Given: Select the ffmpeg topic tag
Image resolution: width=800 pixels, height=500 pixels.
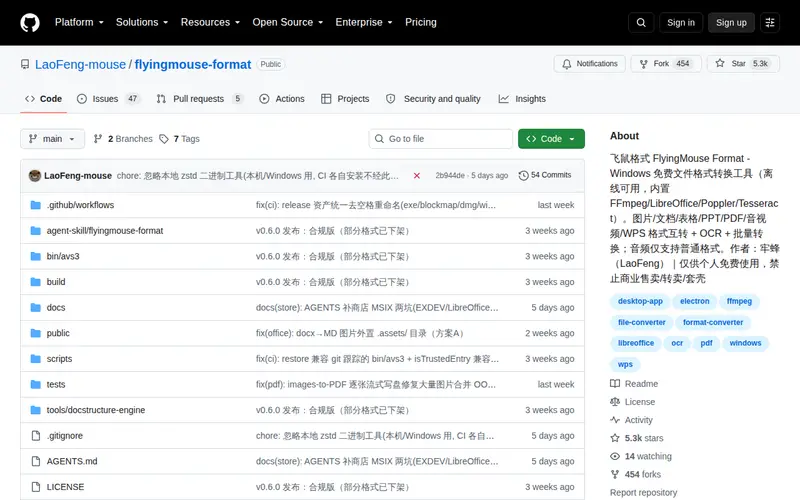Looking at the screenshot, I should coord(739,301).
